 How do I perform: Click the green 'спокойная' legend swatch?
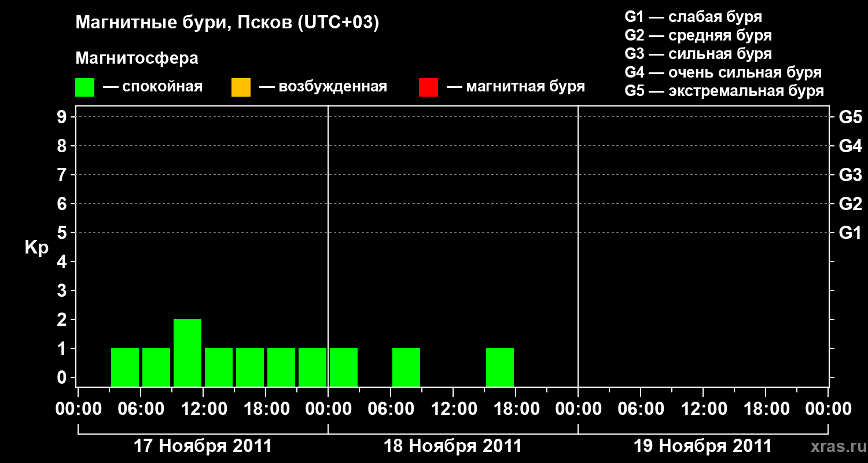84,87
